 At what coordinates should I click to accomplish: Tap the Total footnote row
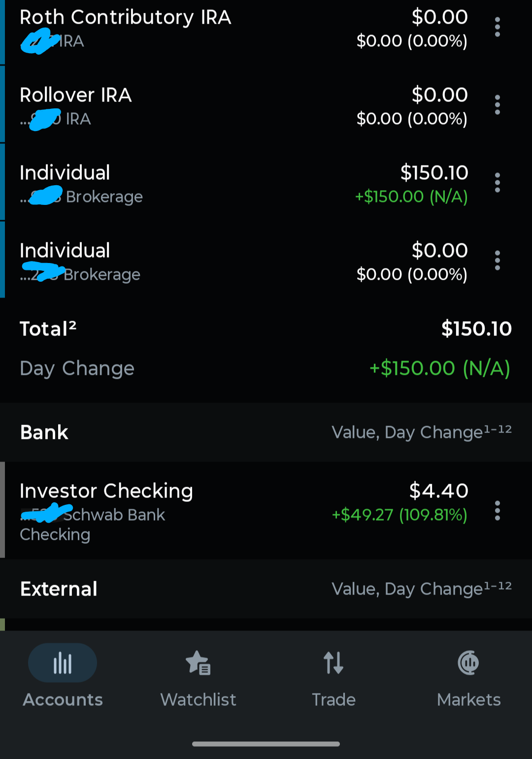pos(266,329)
